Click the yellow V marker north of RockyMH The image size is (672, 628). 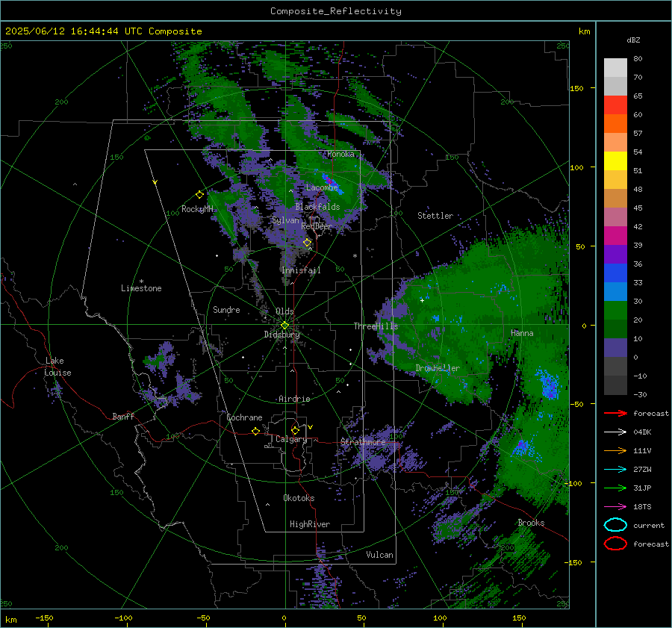point(155,182)
